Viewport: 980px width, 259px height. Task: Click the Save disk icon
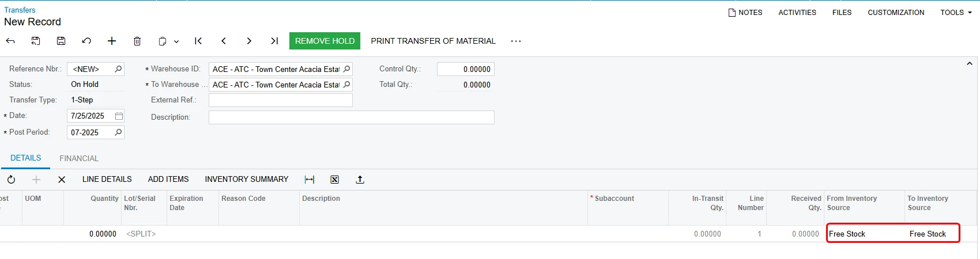61,41
